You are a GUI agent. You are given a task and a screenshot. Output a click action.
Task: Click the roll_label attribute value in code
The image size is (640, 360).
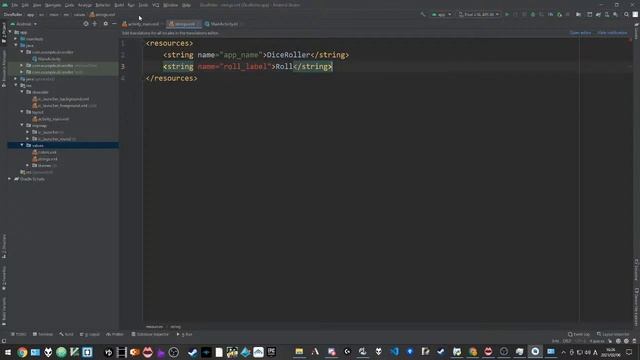pyautogui.click(x=246, y=67)
